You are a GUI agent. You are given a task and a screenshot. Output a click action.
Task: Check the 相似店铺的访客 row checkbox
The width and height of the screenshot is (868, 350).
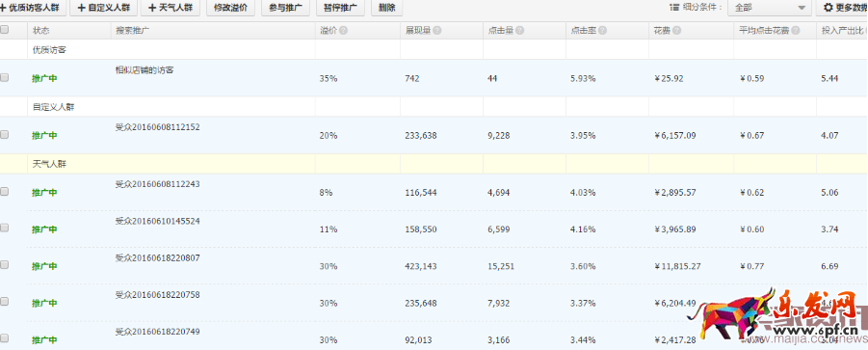(5, 78)
